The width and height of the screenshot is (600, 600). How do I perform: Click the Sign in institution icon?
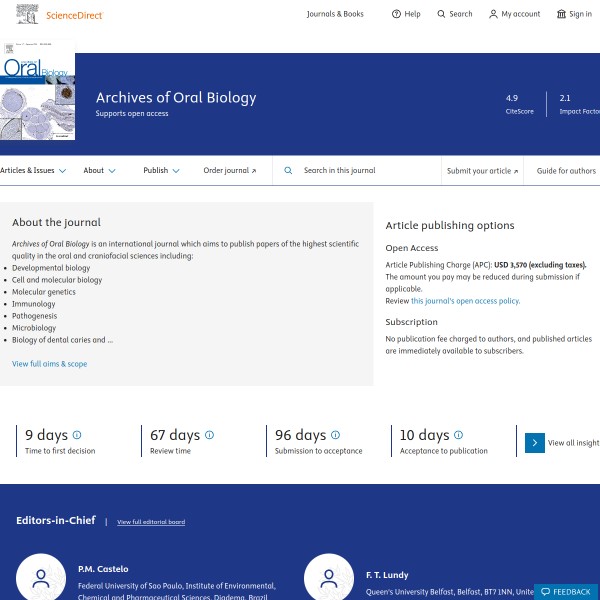click(x=561, y=14)
